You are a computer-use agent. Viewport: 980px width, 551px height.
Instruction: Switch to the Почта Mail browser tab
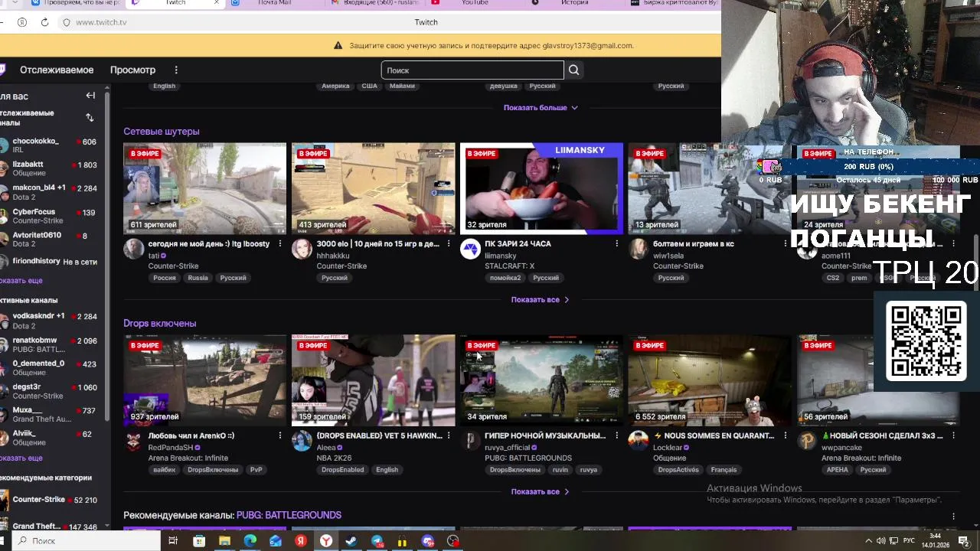(274, 3)
